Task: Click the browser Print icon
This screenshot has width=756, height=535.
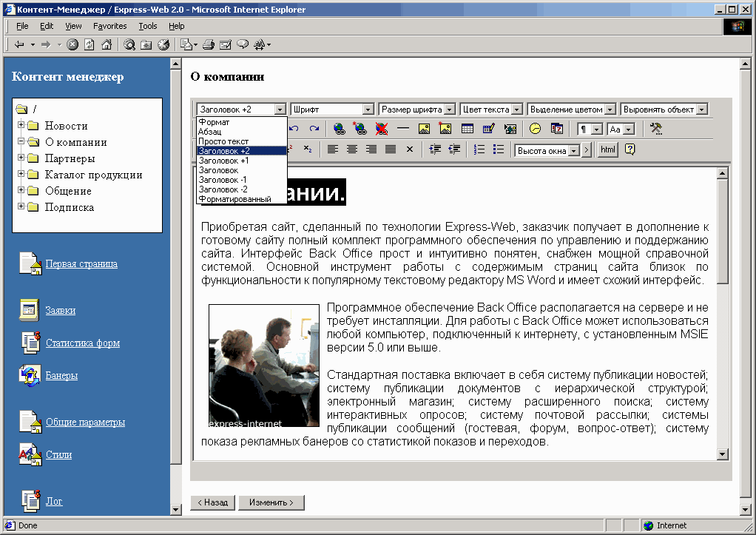Action: coord(209,45)
